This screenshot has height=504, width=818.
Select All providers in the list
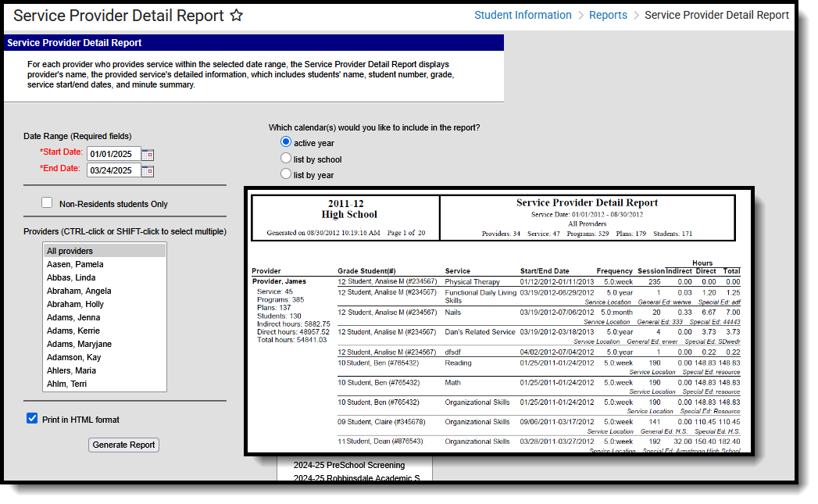coord(105,251)
